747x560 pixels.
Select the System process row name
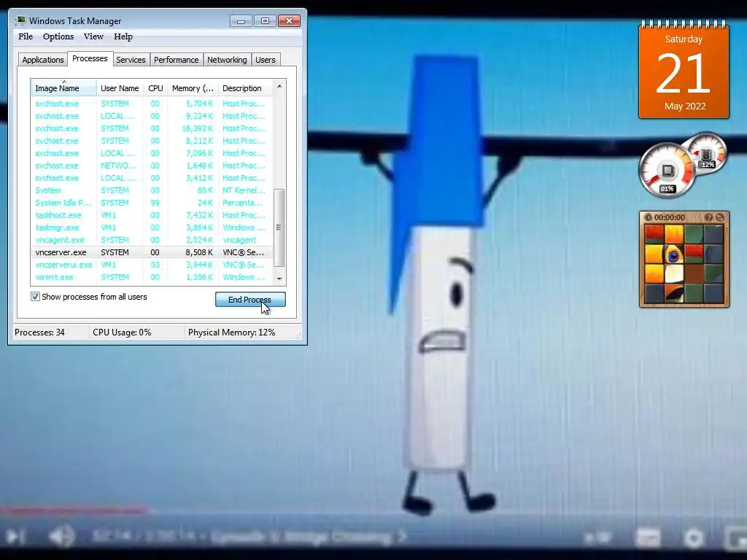[48, 190]
